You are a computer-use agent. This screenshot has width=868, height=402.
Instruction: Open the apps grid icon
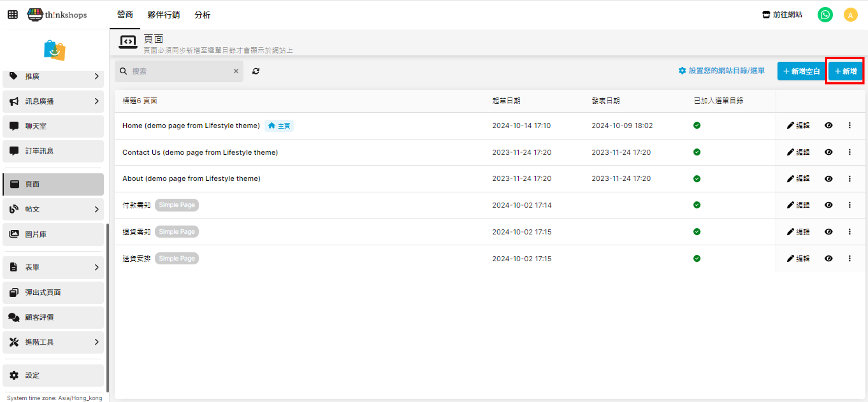point(13,15)
